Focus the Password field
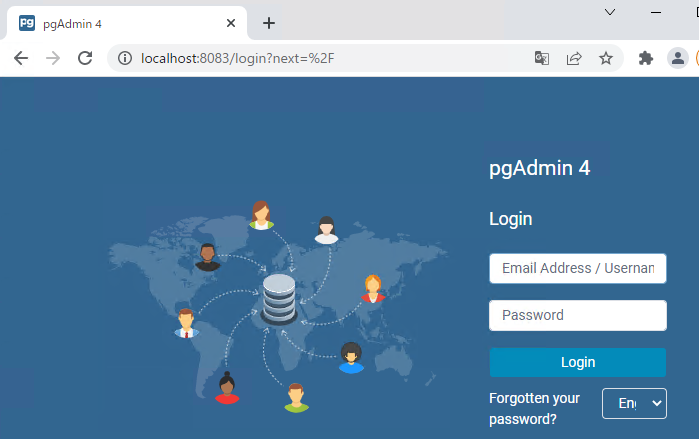Image resolution: width=699 pixels, height=439 pixels. coord(578,316)
